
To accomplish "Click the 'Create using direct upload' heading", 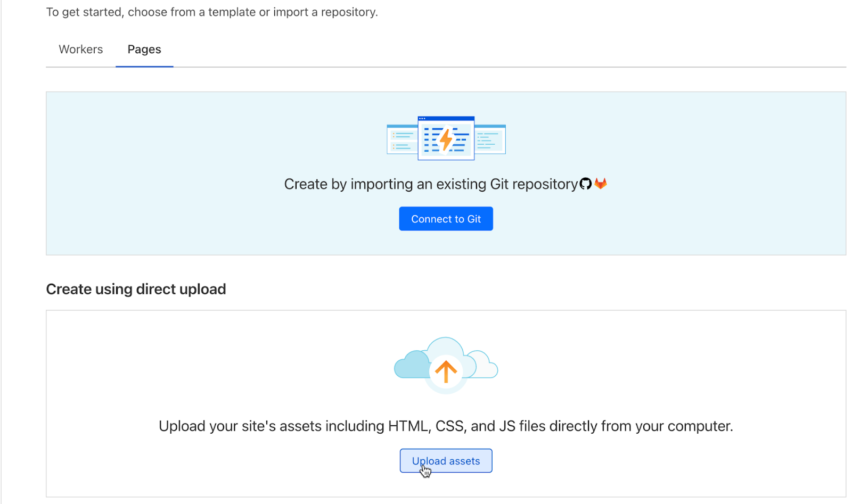I will (136, 289).
